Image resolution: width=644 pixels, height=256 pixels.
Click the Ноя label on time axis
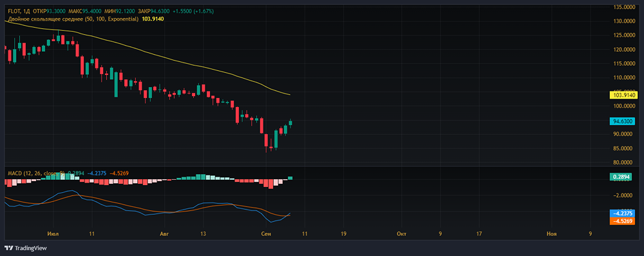(552, 234)
